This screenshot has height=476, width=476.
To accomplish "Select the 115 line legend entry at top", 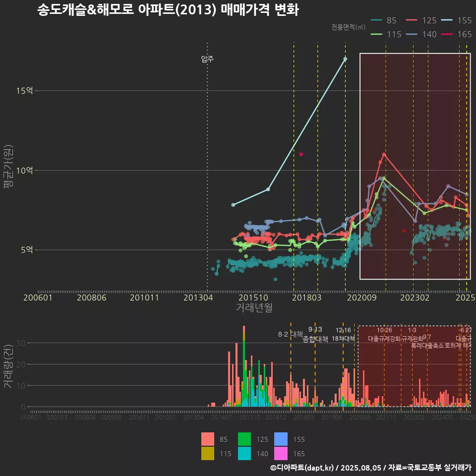I will 386,34.
